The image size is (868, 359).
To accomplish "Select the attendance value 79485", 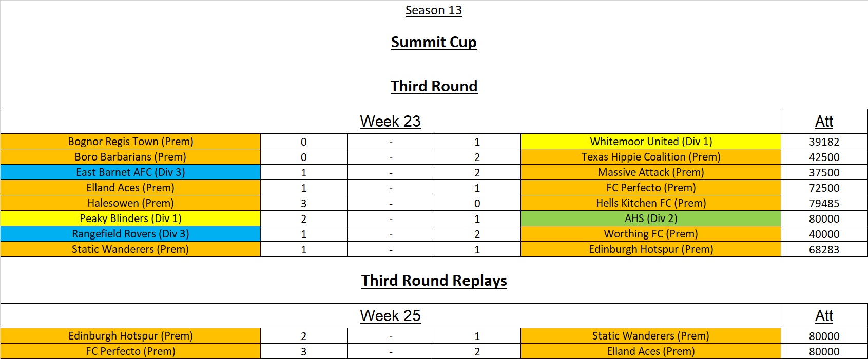I will pyautogui.click(x=824, y=203).
